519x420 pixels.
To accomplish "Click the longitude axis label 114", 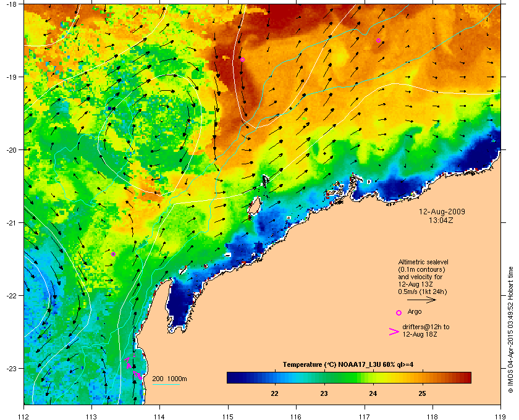I will pos(159,417).
